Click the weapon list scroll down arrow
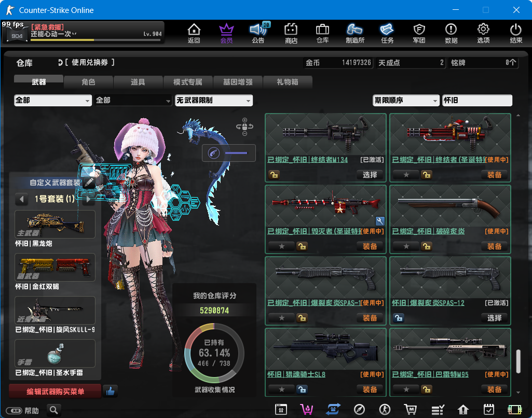Viewport: 532px width, 418px height. pyautogui.click(x=518, y=393)
